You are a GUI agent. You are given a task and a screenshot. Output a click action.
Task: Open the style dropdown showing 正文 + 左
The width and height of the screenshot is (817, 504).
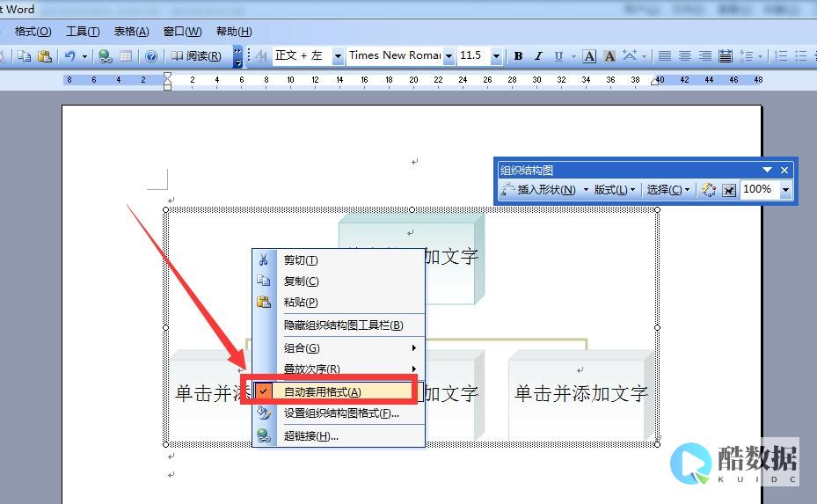(x=339, y=55)
